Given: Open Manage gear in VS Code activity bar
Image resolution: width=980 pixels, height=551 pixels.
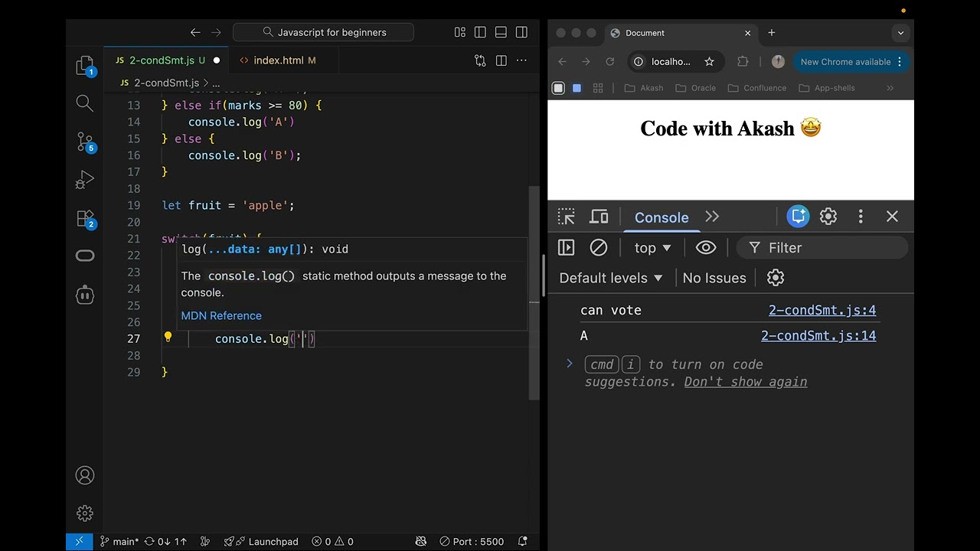Looking at the screenshot, I should [85, 514].
